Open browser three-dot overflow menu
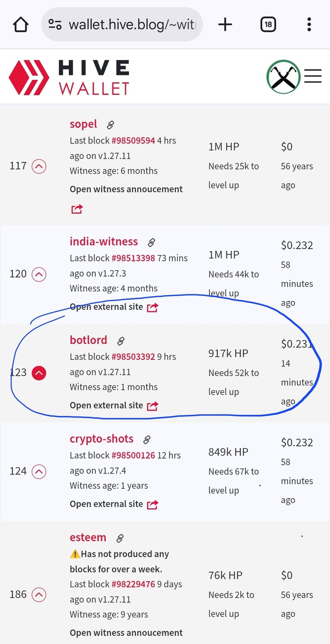This screenshot has width=330, height=644. point(309,24)
